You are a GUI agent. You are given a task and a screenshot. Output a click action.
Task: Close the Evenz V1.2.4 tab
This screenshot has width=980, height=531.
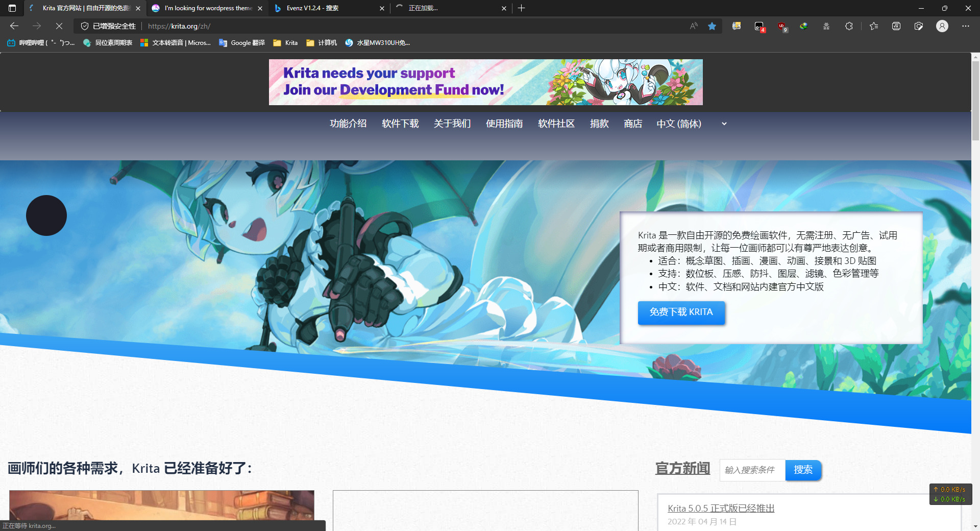[x=382, y=8]
